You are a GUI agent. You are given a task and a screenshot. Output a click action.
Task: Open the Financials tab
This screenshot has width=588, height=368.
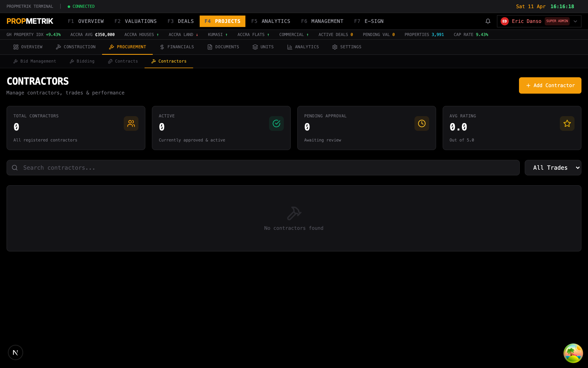tap(177, 47)
